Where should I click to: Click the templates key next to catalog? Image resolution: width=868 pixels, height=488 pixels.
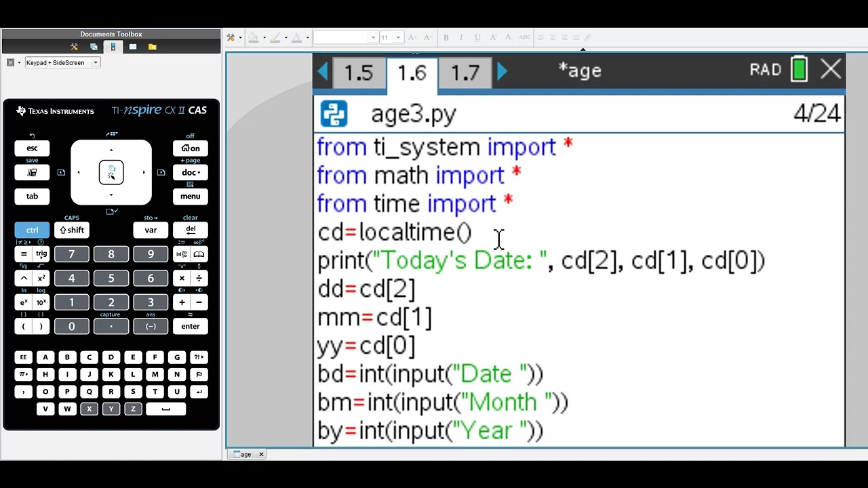[x=182, y=254]
